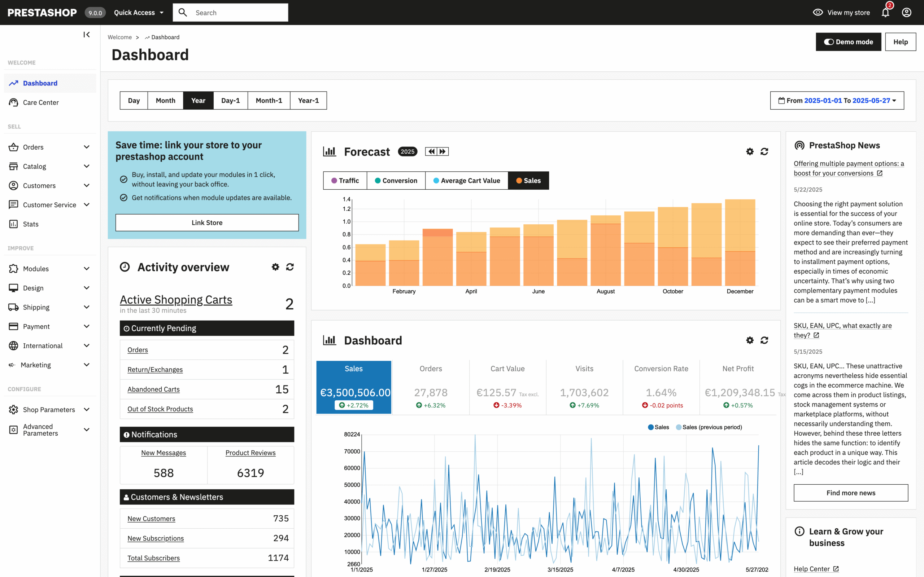
Task: Open the notifications bell
Action: coord(885,12)
